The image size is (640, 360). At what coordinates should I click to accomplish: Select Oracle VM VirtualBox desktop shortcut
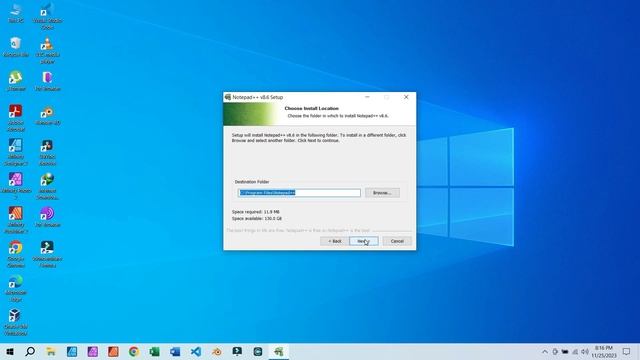click(x=16, y=322)
